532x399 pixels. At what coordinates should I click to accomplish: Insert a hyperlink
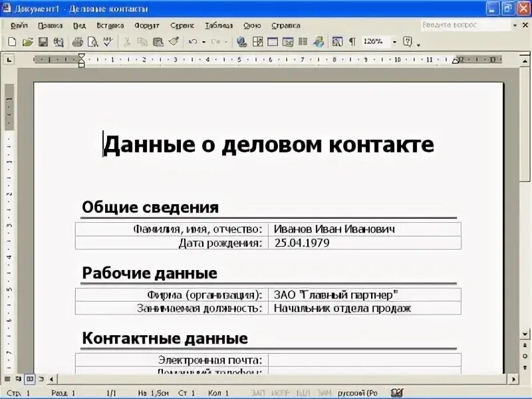242,42
